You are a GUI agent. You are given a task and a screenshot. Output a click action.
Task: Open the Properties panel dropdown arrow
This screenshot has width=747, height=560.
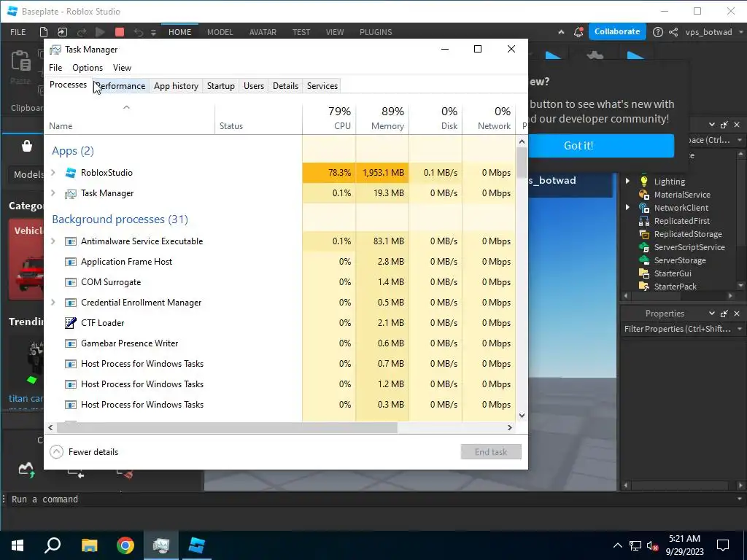tap(711, 314)
